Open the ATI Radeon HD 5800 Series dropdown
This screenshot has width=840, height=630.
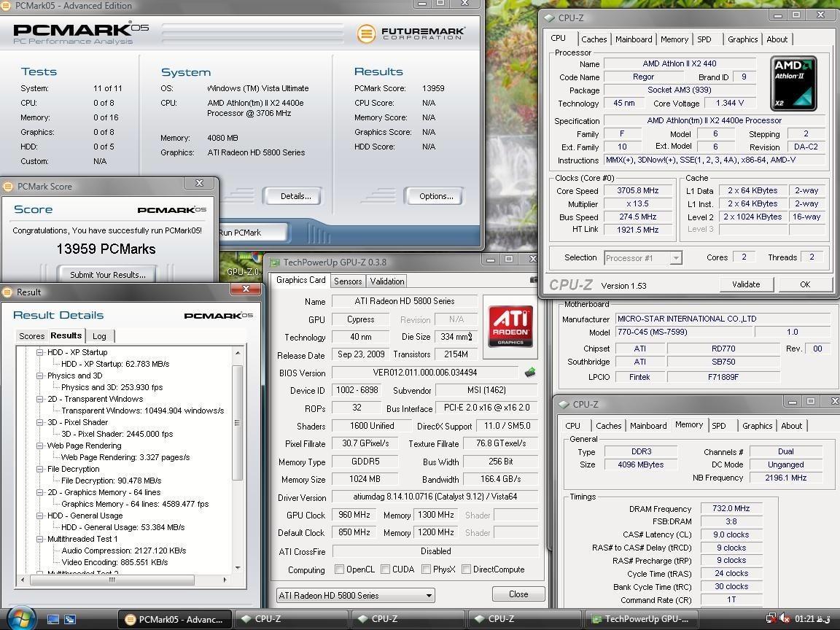[356, 595]
